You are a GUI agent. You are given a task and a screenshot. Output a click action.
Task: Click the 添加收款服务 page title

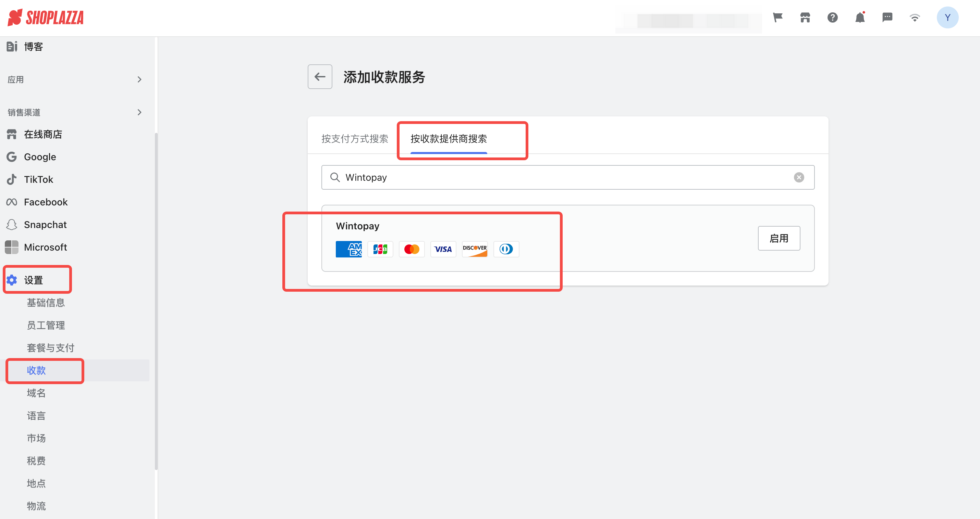pyautogui.click(x=384, y=77)
